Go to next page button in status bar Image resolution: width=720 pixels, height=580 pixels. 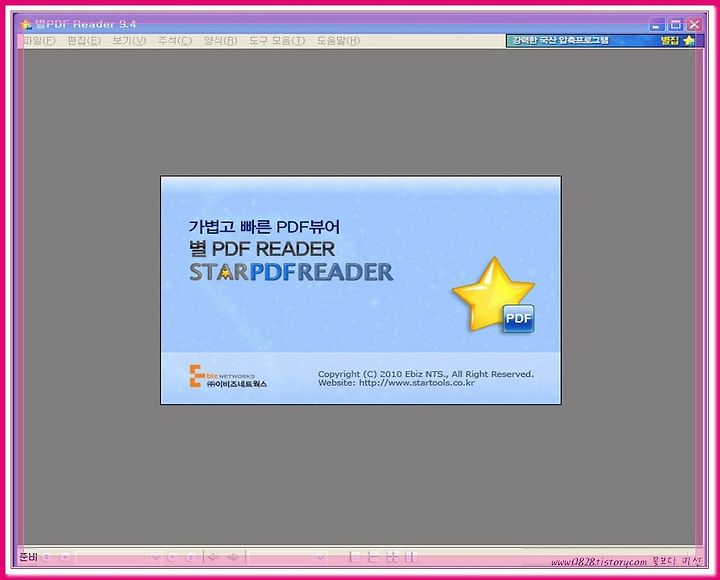(x=171, y=557)
